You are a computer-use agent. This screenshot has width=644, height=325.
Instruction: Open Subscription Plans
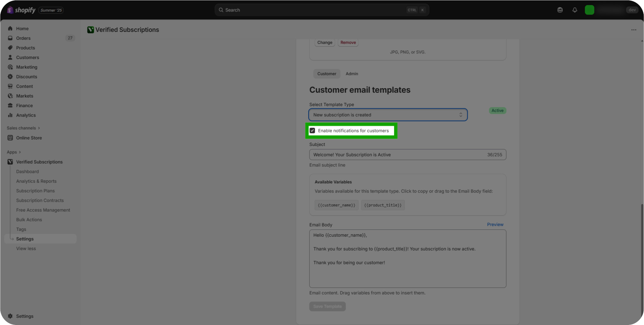36,191
